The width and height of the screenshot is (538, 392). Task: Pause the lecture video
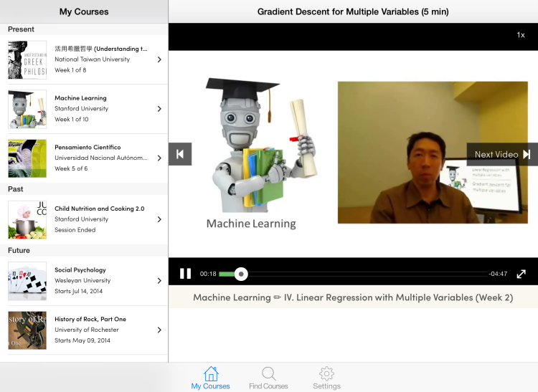coord(185,274)
